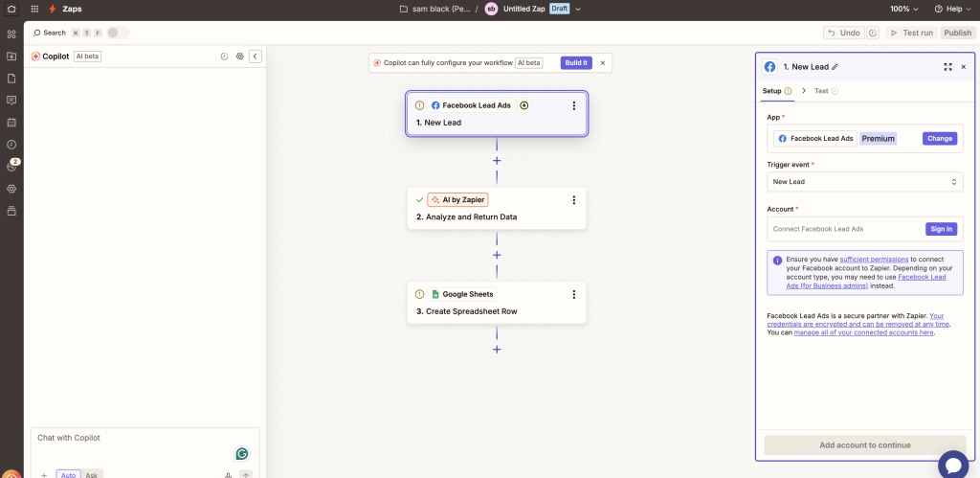
Task: Dismiss the Copilot workflow banner
Action: point(603,62)
